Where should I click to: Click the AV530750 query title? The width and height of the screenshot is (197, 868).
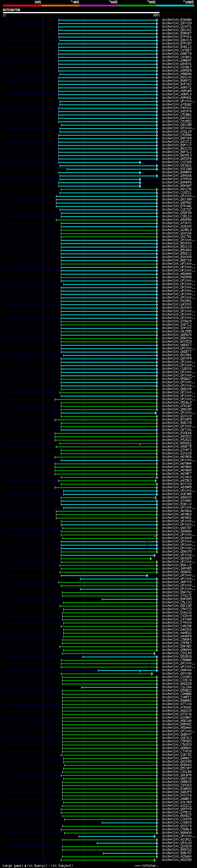(11, 10)
